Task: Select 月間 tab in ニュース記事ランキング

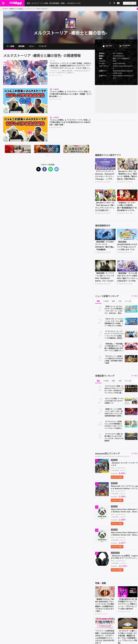Action: coord(120,301)
